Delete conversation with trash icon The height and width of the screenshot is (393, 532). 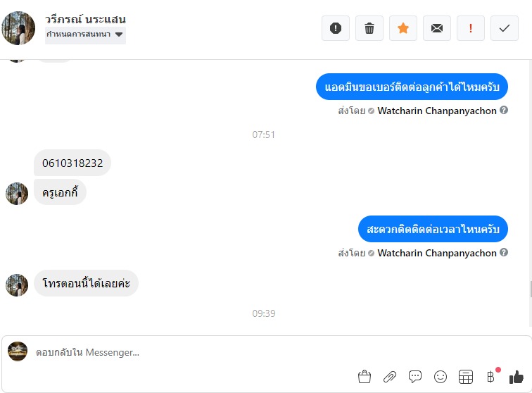click(x=369, y=28)
